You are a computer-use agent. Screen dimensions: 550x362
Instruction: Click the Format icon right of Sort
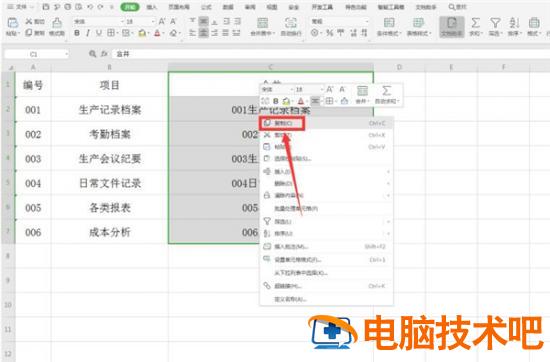pos(534,23)
